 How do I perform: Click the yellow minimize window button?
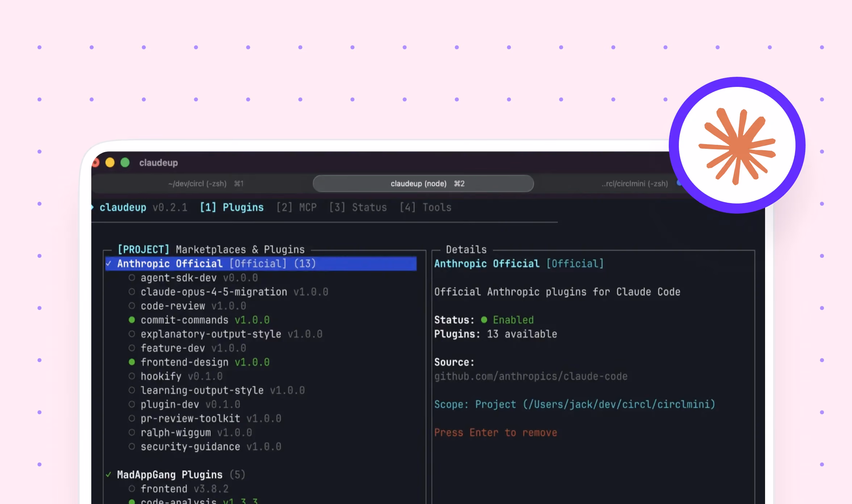[x=110, y=163]
